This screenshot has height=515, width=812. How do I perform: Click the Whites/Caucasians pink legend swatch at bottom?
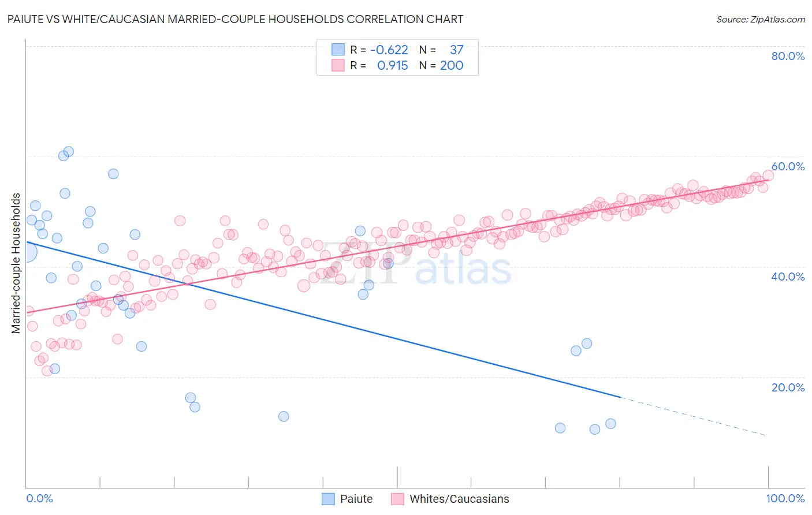tap(397, 499)
